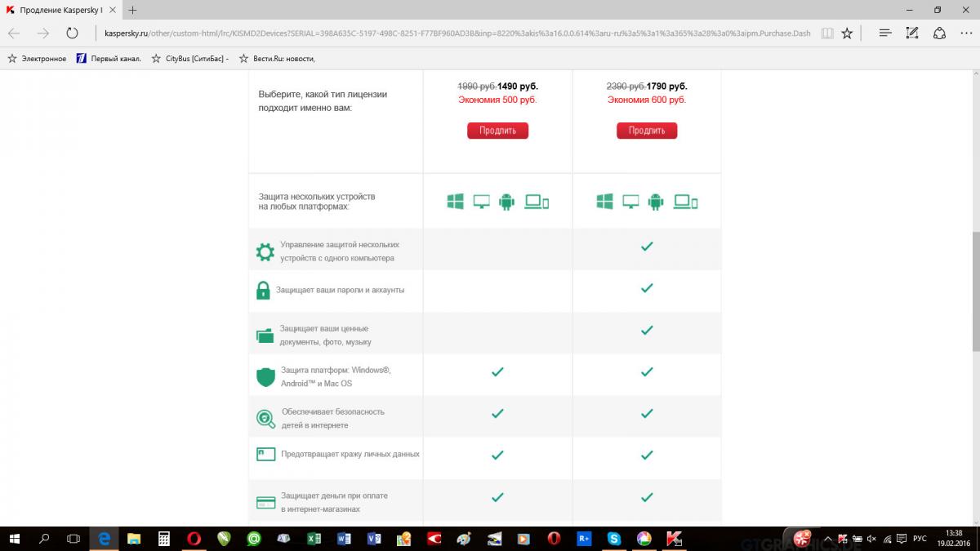Click the red text 'Экономия 600 руб.'
980x551 pixels.
click(647, 100)
